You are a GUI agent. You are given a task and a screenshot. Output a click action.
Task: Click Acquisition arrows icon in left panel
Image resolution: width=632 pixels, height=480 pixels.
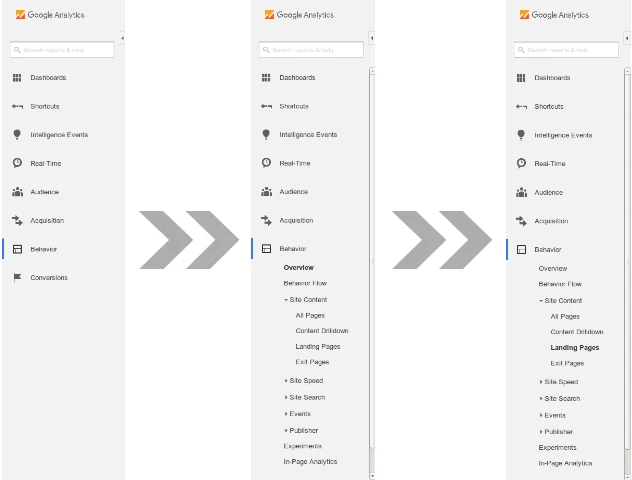coord(17,220)
